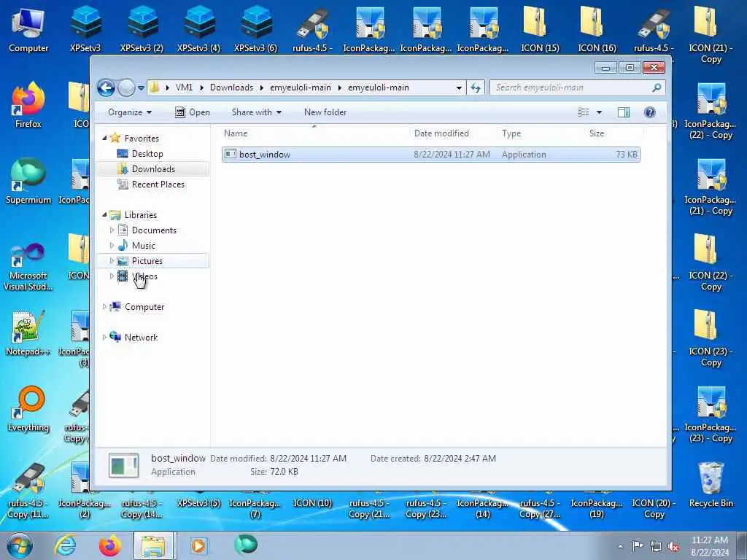747x560 pixels.
Task: Click the Change your view icon
Action: tap(583, 112)
